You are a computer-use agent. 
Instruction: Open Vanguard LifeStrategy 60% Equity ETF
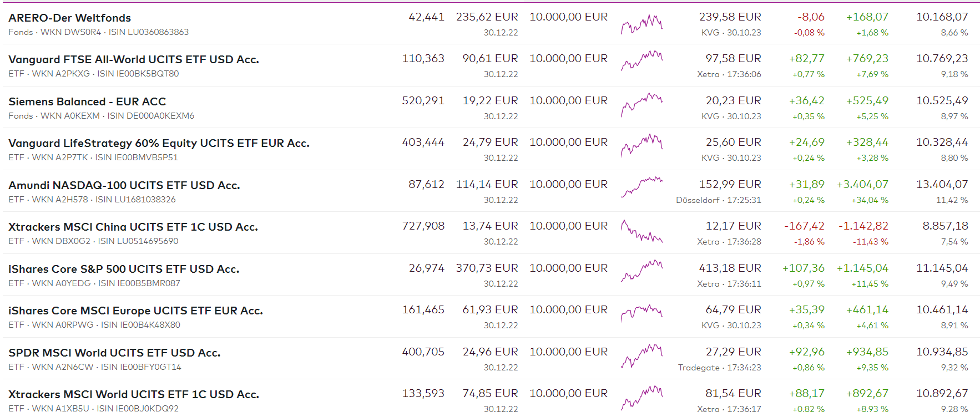coord(159,143)
